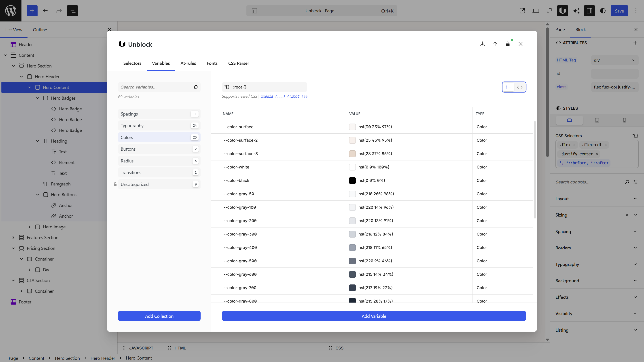Image resolution: width=644 pixels, height=362 pixels.
Task: Click the Search variables input field
Action: click(x=155, y=87)
